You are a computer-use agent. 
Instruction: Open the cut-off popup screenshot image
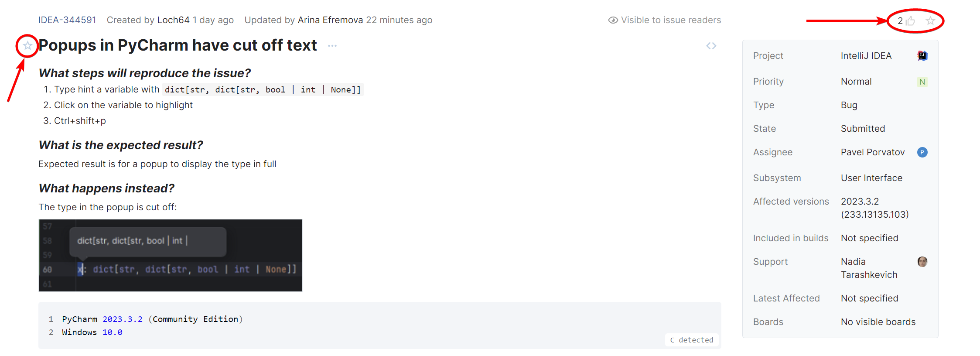point(171,255)
